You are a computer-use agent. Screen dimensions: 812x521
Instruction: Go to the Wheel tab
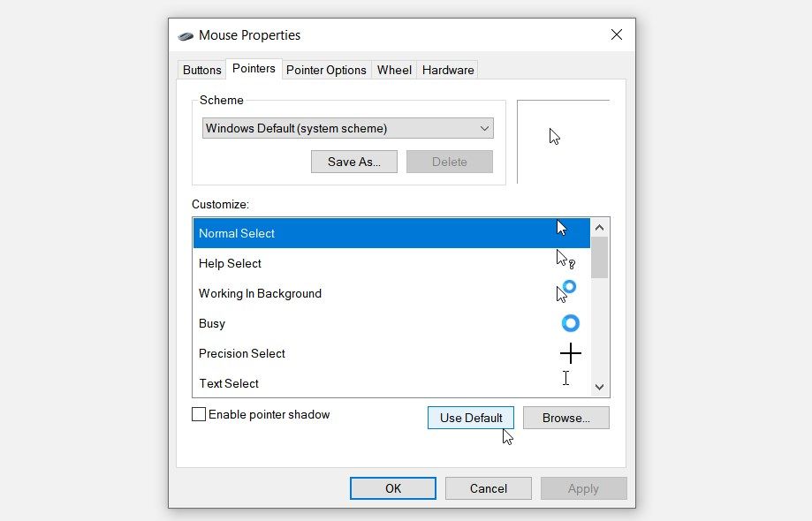[x=394, y=70]
